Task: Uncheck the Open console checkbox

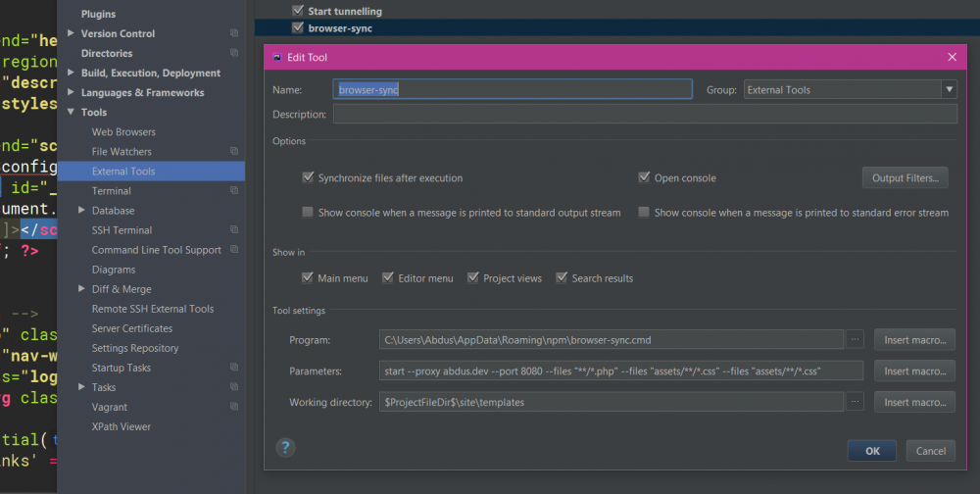Action: click(x=644, y=178)
